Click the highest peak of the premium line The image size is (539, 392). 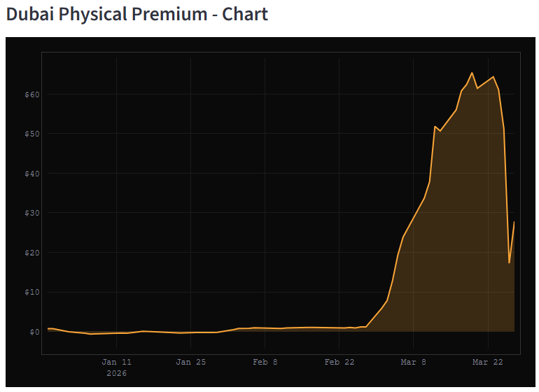coord(472,73)
